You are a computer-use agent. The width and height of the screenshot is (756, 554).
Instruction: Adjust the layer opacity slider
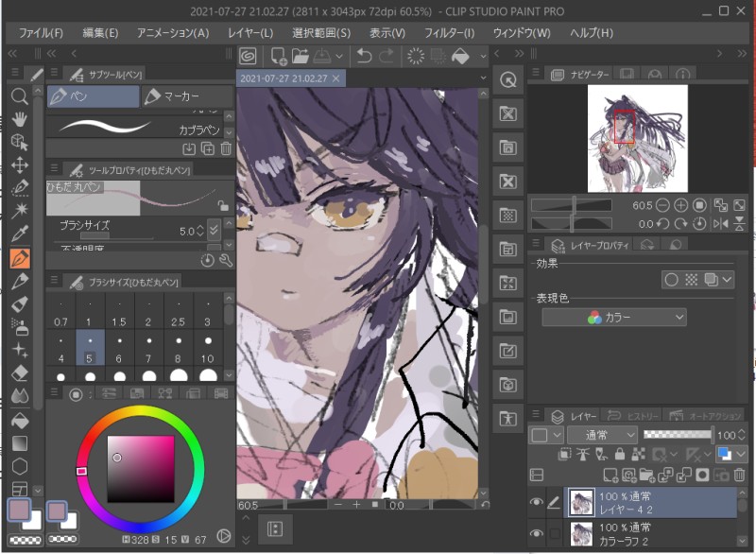coord(679,435)
